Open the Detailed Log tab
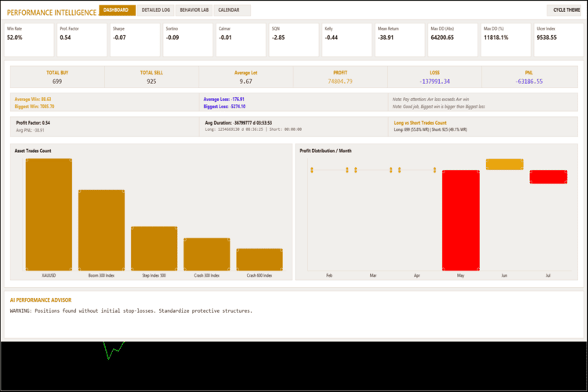This screenshot has height=392, width=588. point(156,10)
